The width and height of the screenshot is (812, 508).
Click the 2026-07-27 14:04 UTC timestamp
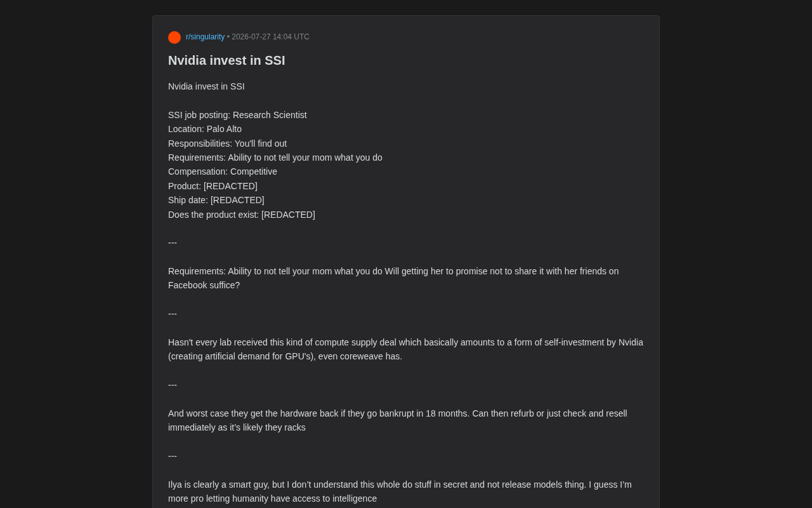[x=271, y=37]
